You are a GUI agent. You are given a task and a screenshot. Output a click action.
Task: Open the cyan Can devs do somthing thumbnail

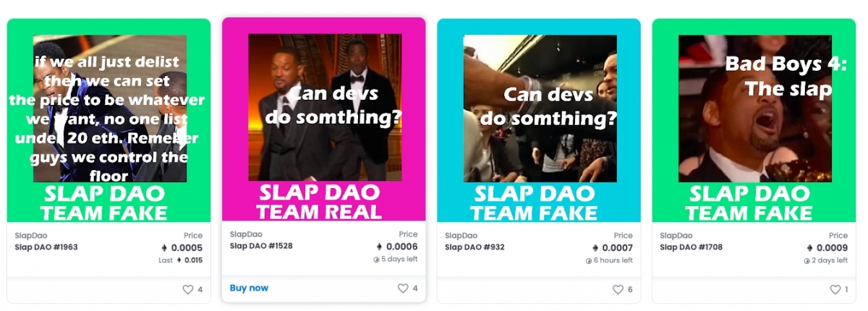pyautogui.click(x=539, y=121)
